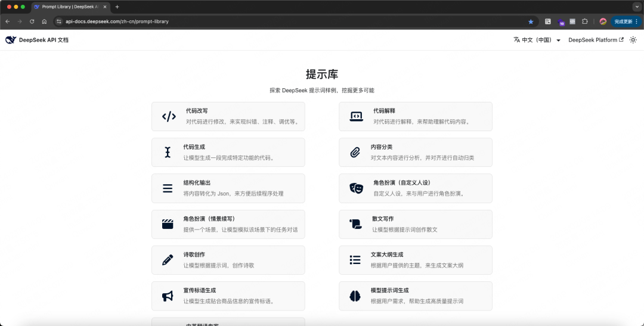Click the text cursor icon for 代码生成

point(168,153)
